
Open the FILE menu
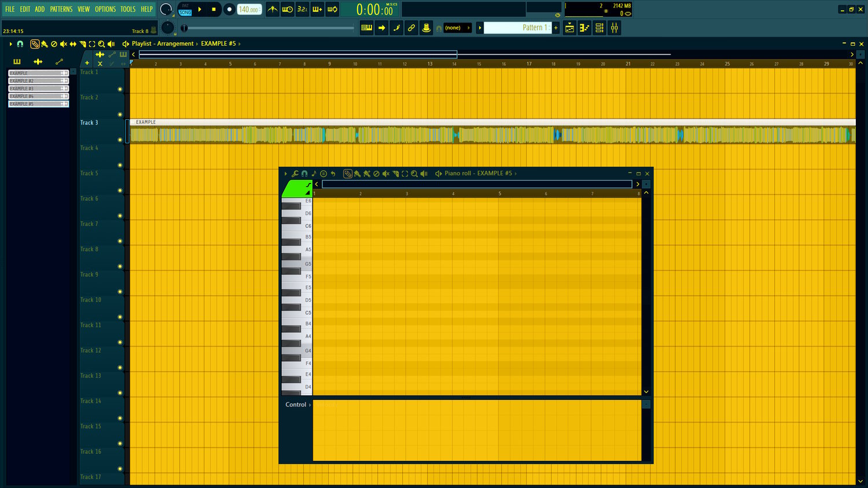coord(10,9)
